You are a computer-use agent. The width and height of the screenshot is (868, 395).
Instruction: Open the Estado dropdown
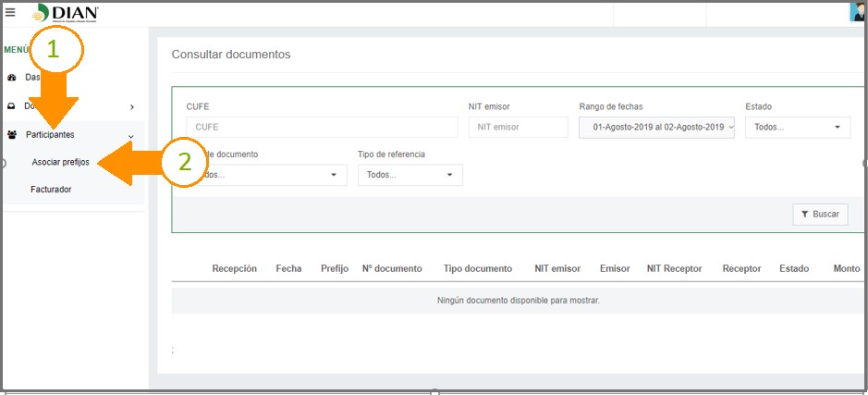click(797, 128)
